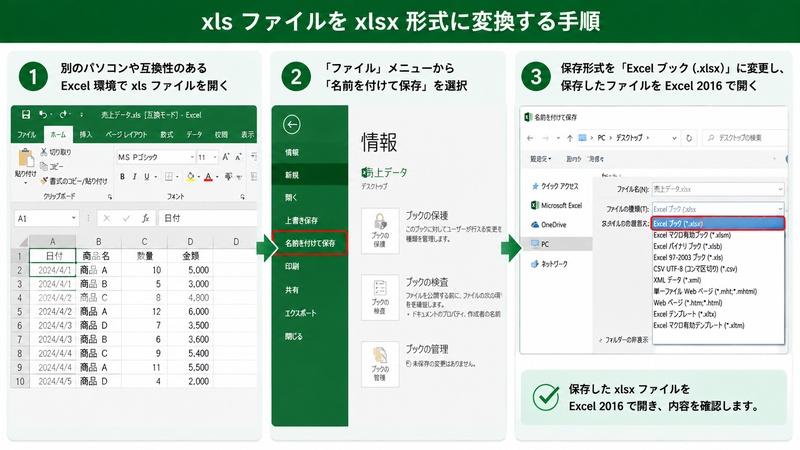Select OneDrive in the save dialog sidebar

[x=548, y=224]
